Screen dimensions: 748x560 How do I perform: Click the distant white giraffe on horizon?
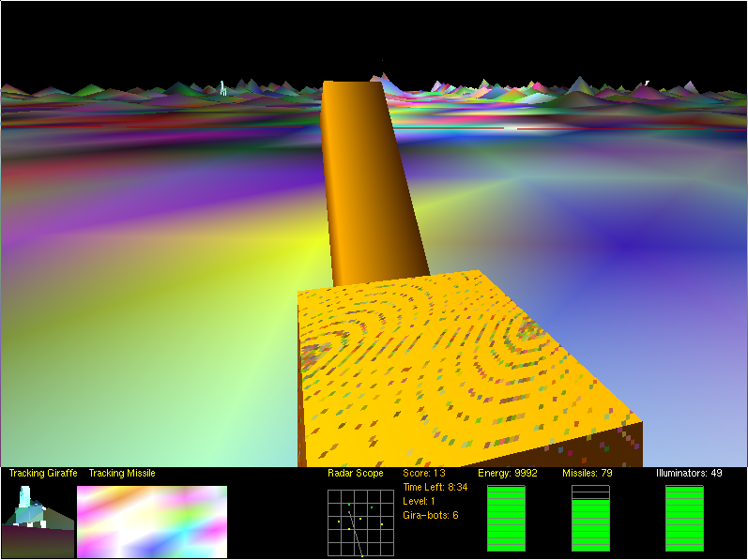(x=222, y=88)
